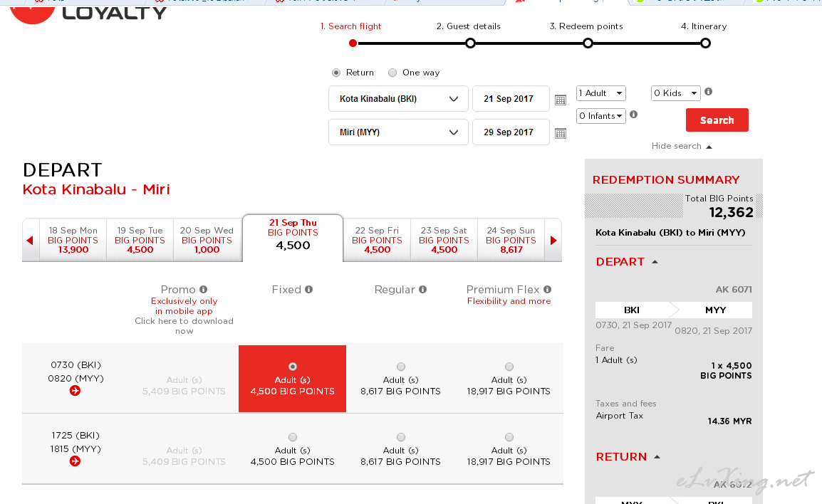Select the One way trip option

[392, 73]
